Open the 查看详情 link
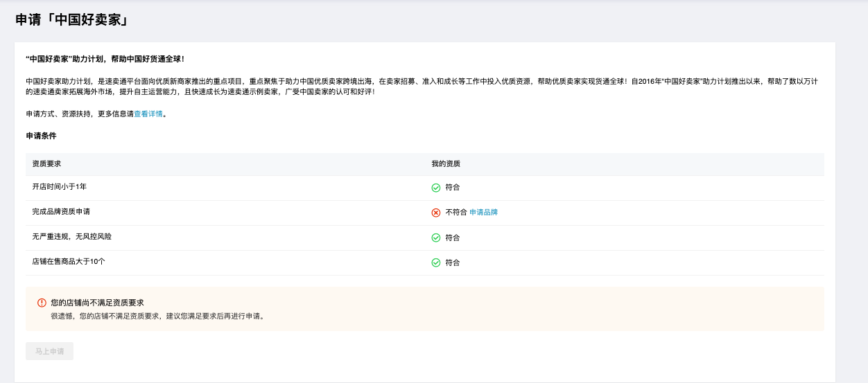 tap(148, 114)
